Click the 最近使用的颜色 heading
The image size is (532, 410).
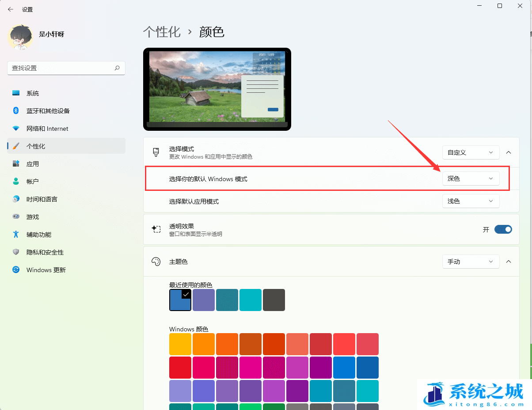coord(191,285)
